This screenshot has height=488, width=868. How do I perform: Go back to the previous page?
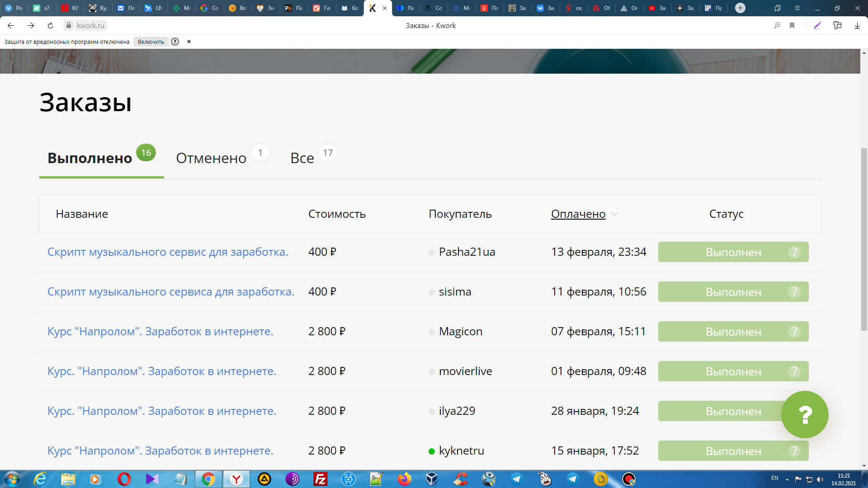click(x=11, y=26)
